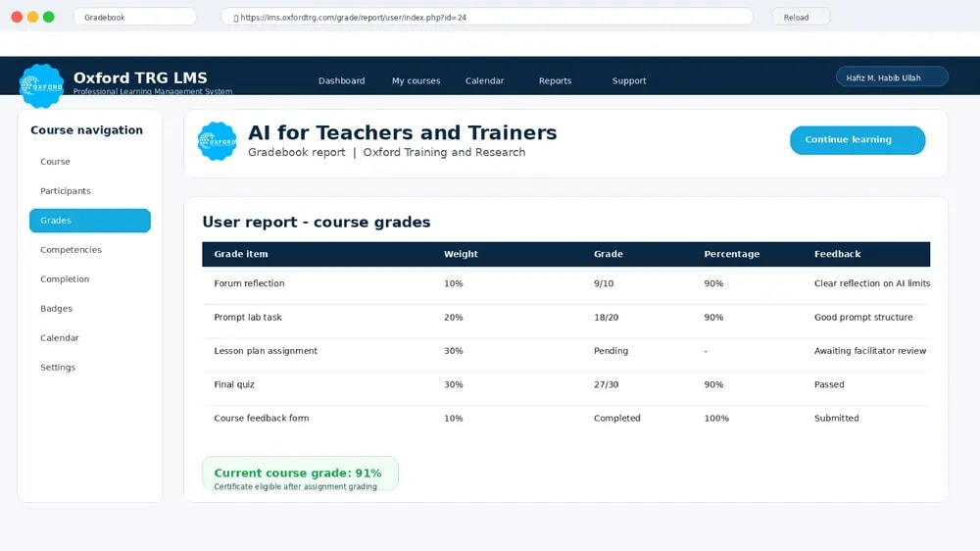980x551 pixels.
Task: Open the Dashboard menu item
Action: pos(341,80)
